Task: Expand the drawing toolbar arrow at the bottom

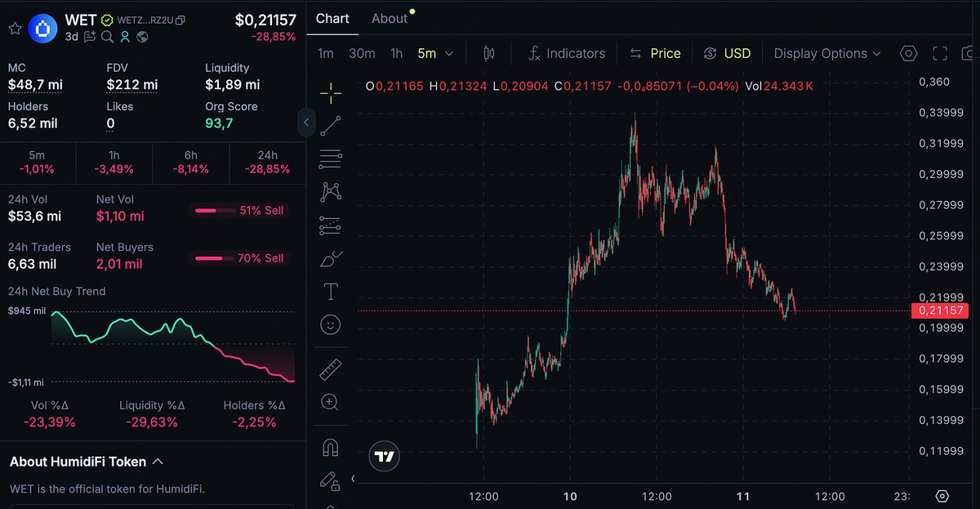Action: click(353, 479)
